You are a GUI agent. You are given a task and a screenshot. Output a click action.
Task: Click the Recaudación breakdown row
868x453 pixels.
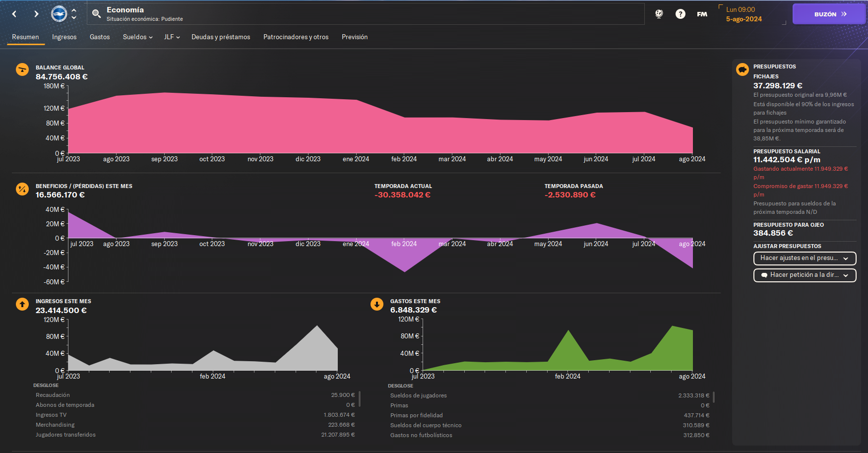click(x=195, y=395)
